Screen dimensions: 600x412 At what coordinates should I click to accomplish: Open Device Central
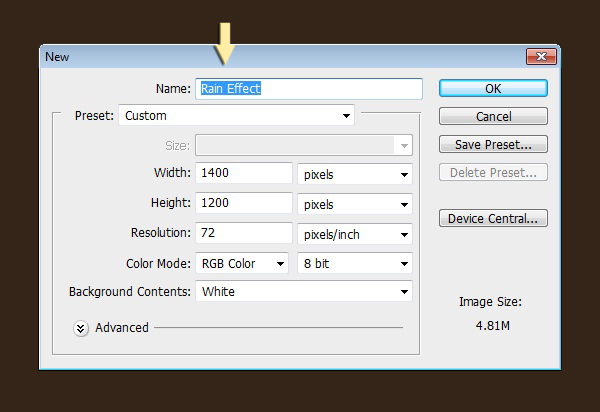(492, 218)
